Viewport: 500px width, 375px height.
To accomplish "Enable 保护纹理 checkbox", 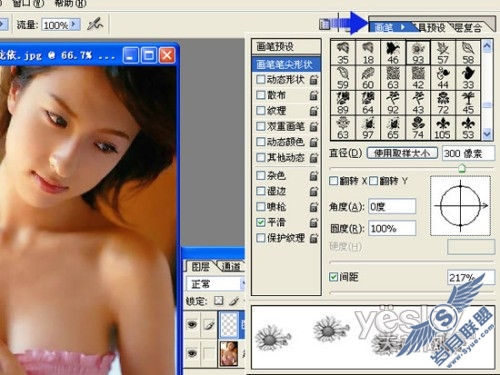I will [261, 238].
